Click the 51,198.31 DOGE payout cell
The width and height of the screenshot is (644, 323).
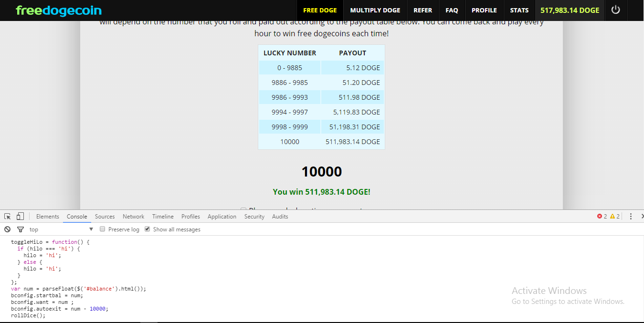(x=352, y=127)
